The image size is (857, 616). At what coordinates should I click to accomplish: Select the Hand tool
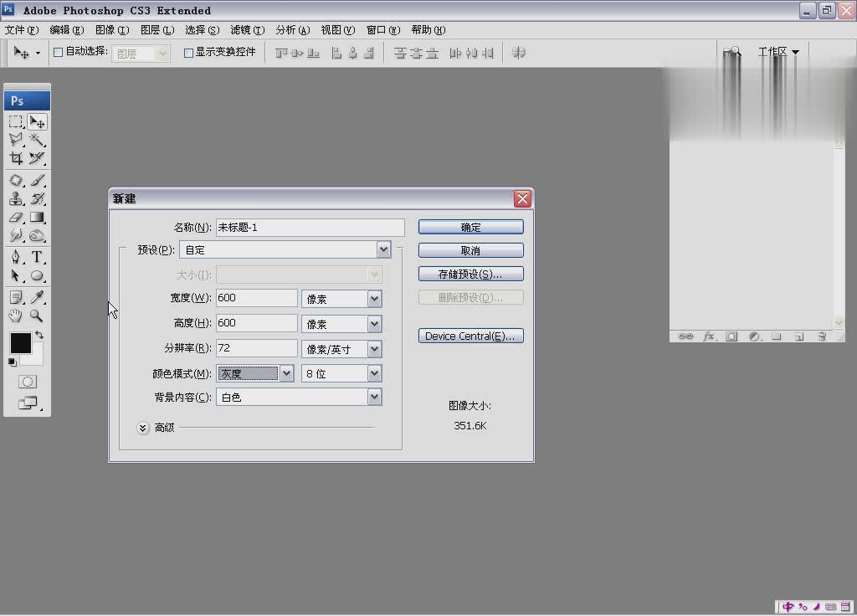[x=16, y=316]
